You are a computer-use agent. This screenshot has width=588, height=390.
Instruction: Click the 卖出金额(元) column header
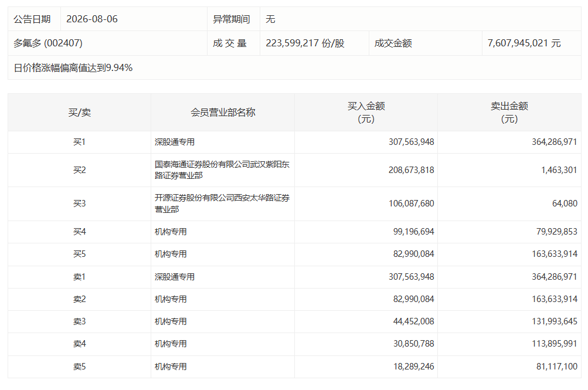pyautogui.click(x=509, y=113)
